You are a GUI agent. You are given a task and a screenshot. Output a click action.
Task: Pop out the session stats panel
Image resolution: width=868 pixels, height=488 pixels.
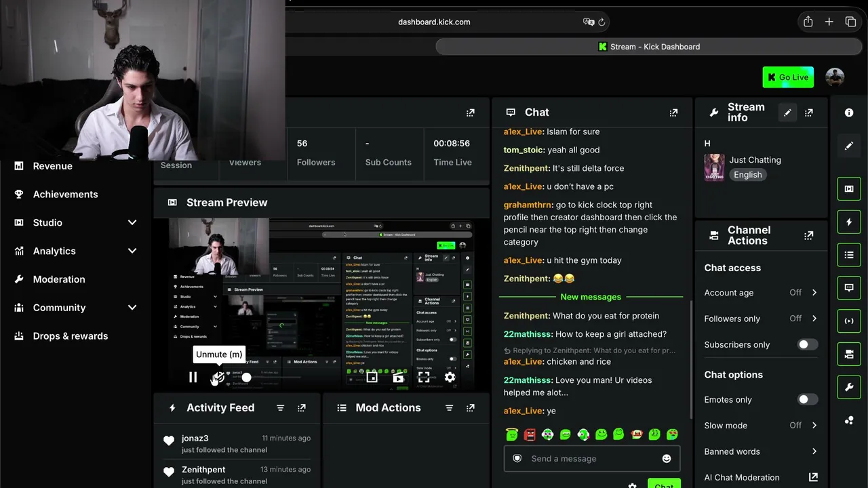[471, 113]
